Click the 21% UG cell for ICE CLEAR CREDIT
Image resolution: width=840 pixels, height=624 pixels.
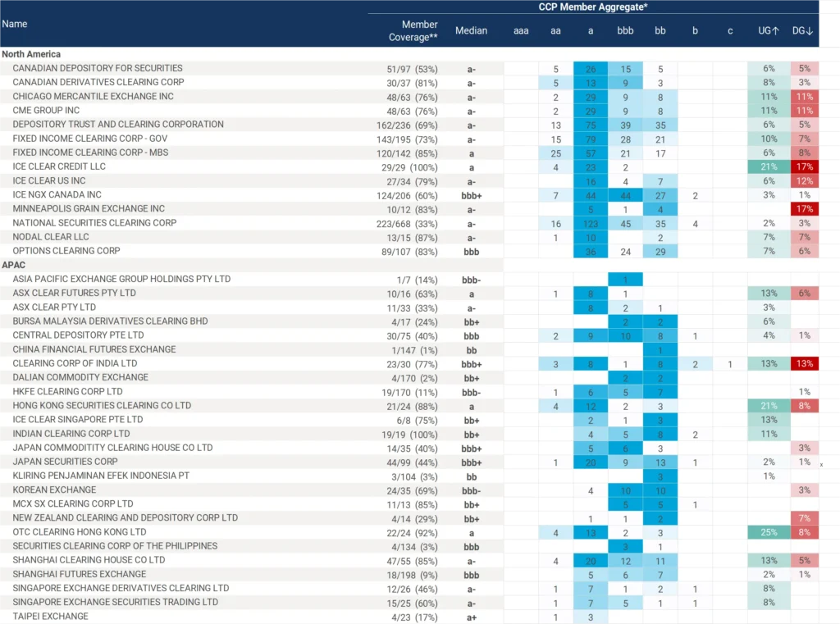pos(769,166)
